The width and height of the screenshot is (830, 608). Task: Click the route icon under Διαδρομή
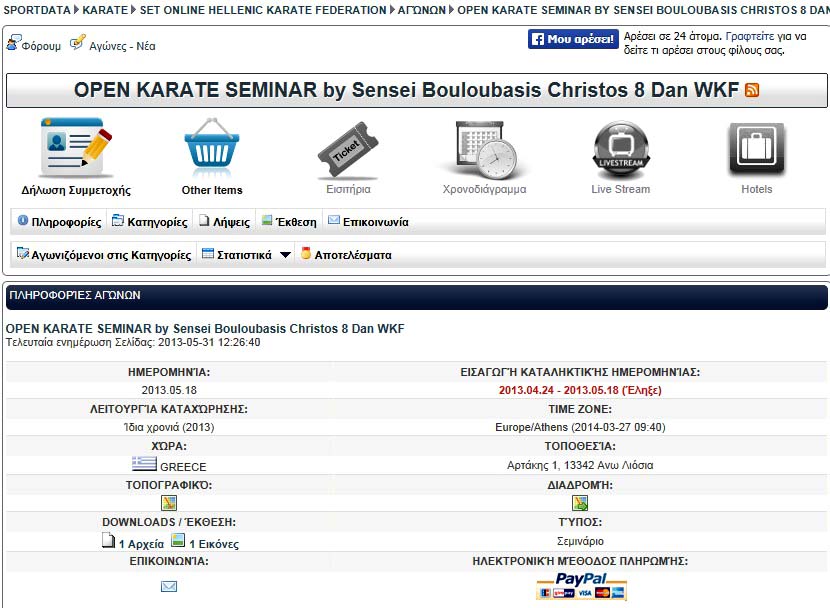click(x=580, y=502)
